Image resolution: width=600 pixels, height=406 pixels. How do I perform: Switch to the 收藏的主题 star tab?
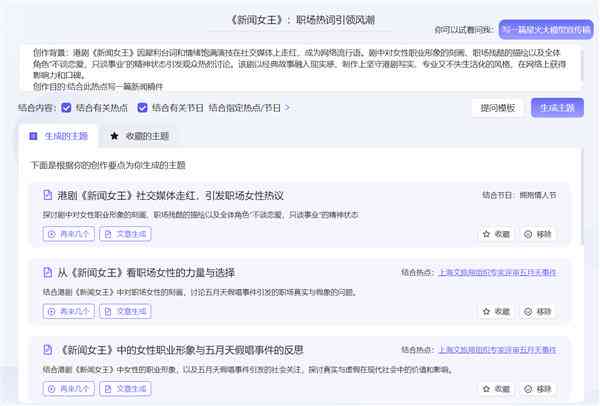pyautogui.click(x=140, y=136)
